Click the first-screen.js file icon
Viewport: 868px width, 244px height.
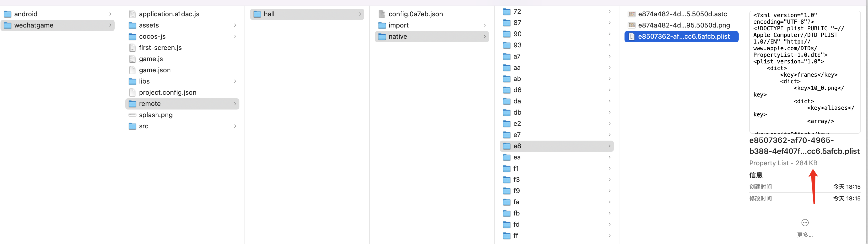pos(132,48)
